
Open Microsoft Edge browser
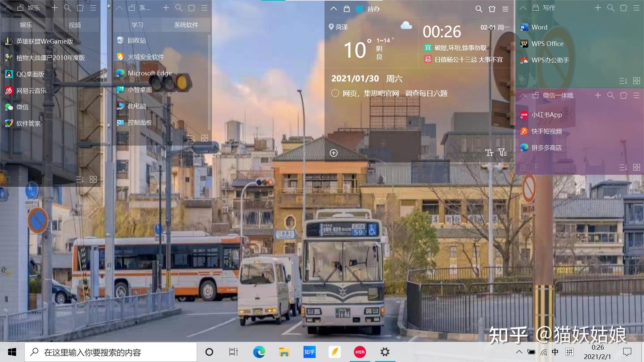[x=149, y=73]
